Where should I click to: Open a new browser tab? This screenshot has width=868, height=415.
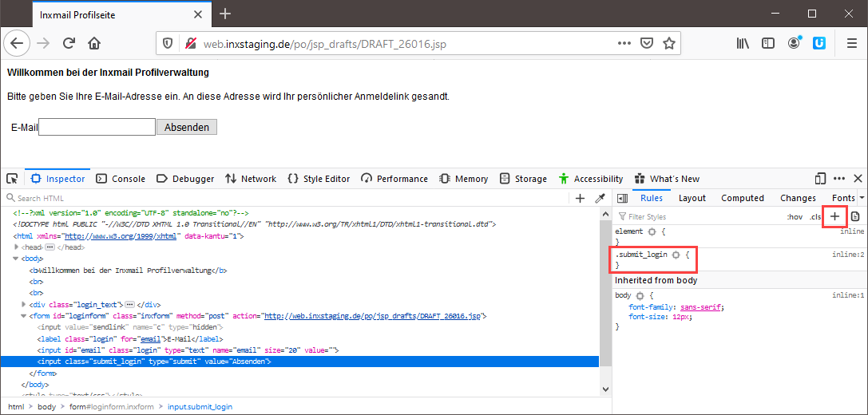point(224,14)
